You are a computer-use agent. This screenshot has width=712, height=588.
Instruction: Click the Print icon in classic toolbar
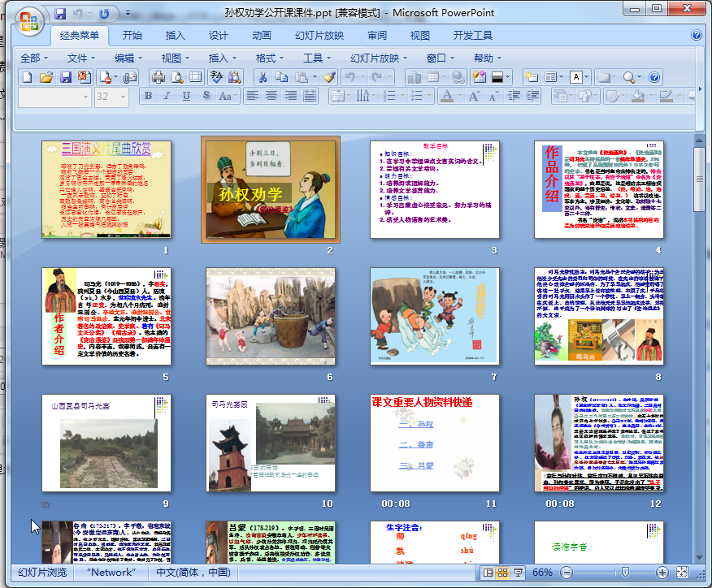click(x=158, y=77)
